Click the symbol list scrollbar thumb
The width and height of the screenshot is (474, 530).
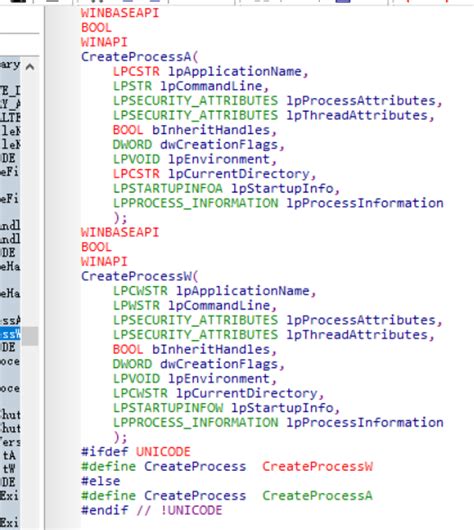30,336
